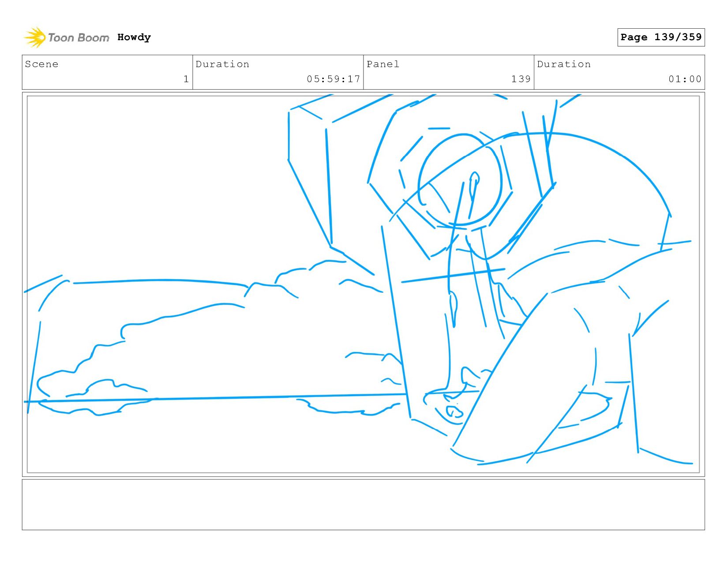Select the scene number value "1"

coord(186,79)
